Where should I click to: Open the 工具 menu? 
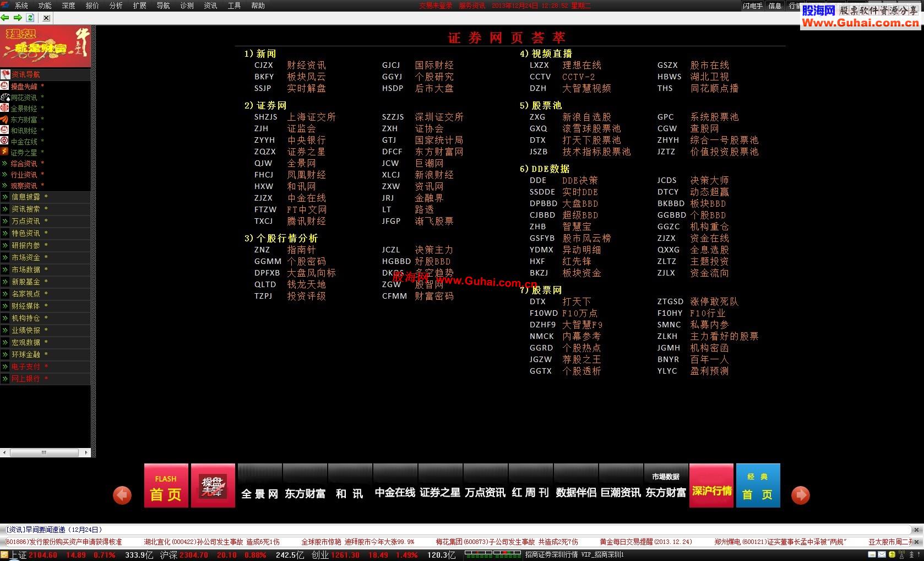(235, 6)
